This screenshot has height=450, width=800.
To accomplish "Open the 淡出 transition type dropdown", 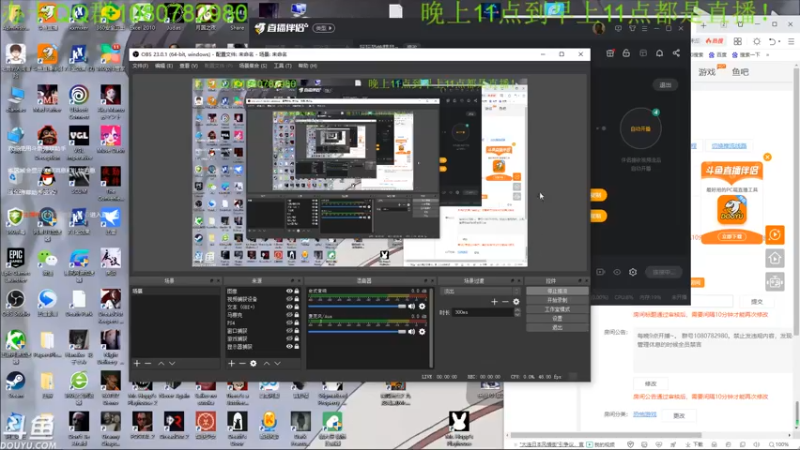I will 480,291.
